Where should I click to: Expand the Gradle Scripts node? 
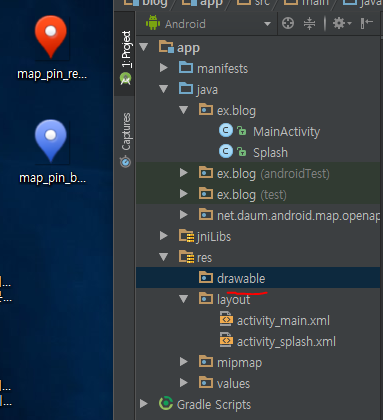point(144,404)
